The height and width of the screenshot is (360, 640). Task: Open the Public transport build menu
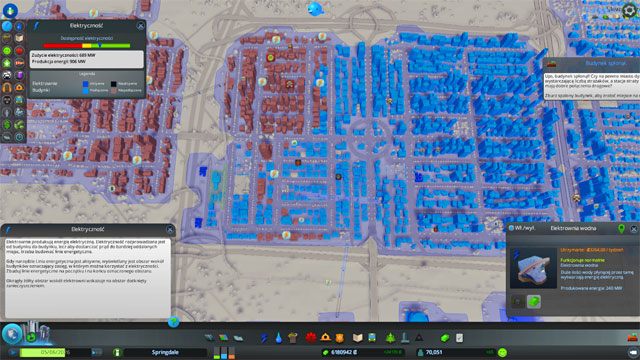click(372, 338)
